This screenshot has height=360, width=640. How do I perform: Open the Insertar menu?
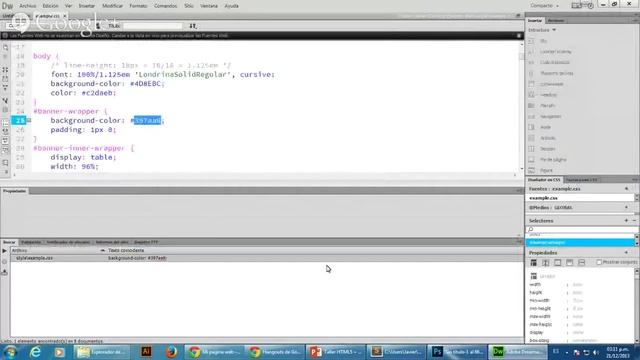[87, 6]
